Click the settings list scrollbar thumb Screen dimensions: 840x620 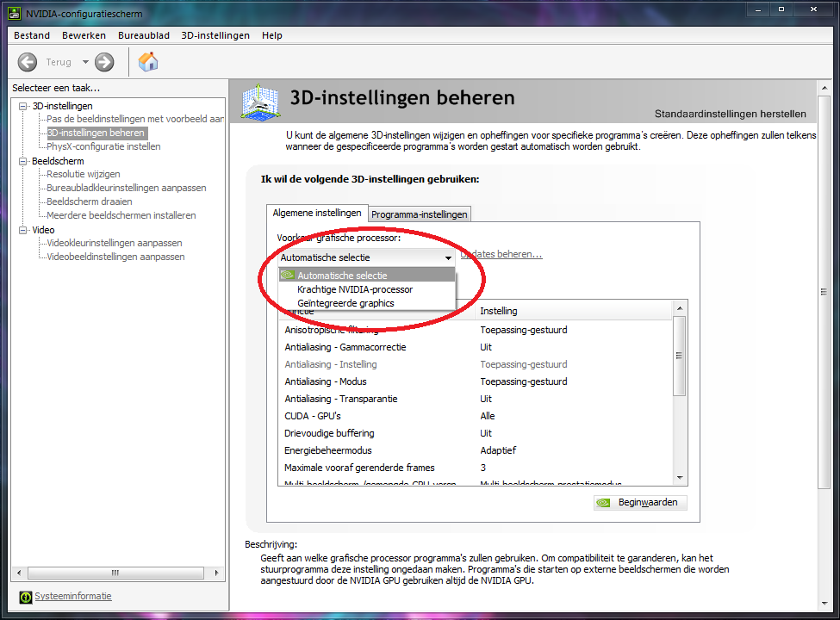tap(679, 356)
